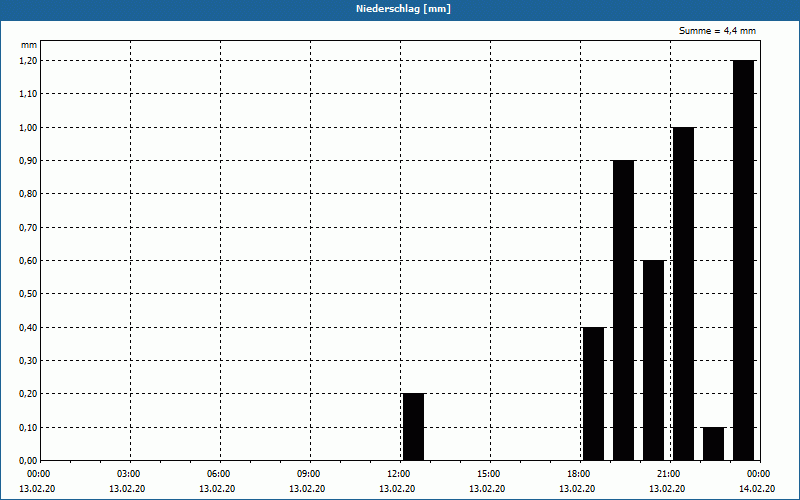Click the 18:00 time axis label
Screen dimensions: 800x500
(581, 474)
